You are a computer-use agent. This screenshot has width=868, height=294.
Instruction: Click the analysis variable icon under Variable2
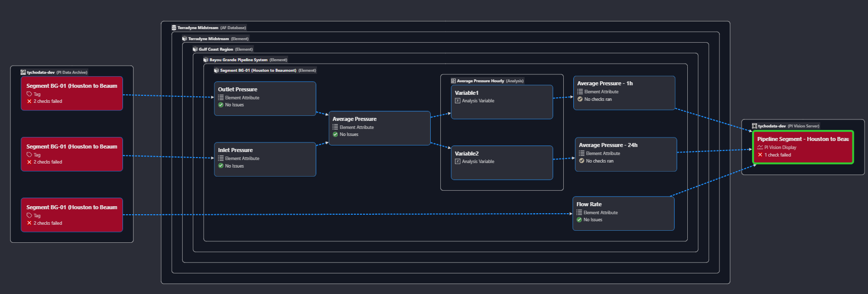click(x=457, y=162)
